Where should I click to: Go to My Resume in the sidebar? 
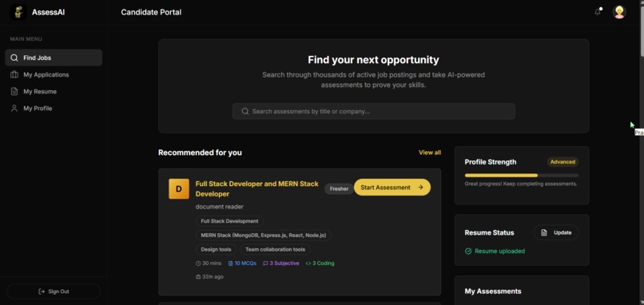click(54, 92)
